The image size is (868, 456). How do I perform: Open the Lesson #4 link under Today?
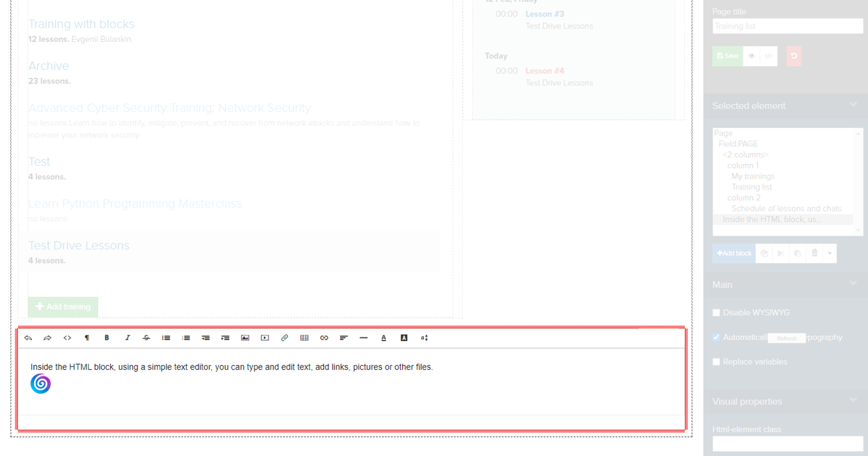545,71
